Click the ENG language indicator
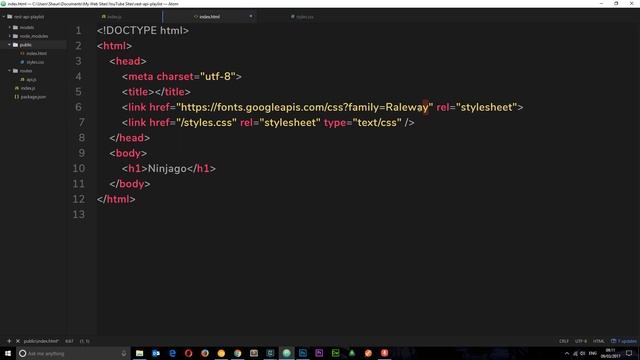 coord(593,353)
